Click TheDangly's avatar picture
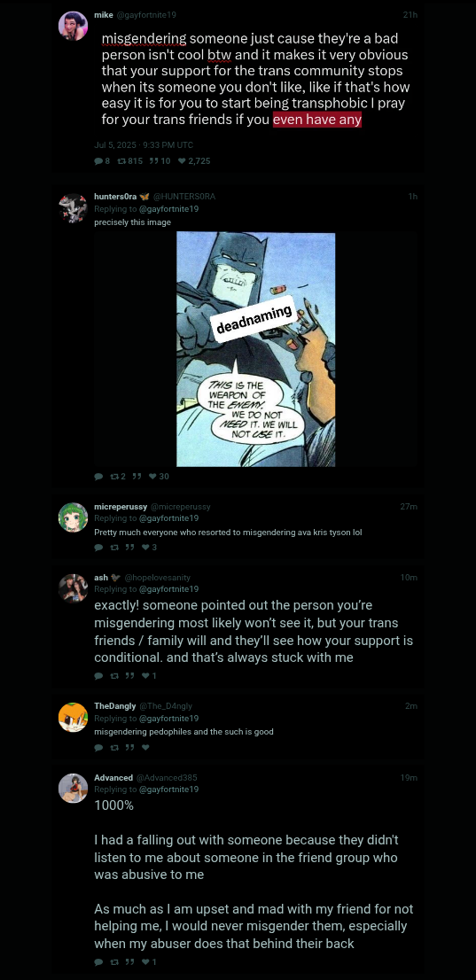Screen dimensions: 476x980 click(74, 717)
